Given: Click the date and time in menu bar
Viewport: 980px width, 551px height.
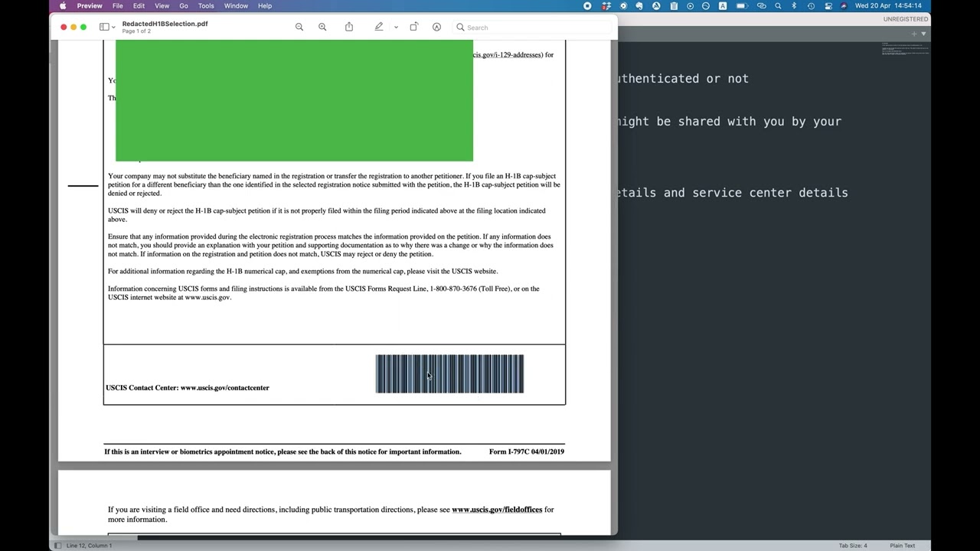Looking at the screenshot, I should coord(888,5).
